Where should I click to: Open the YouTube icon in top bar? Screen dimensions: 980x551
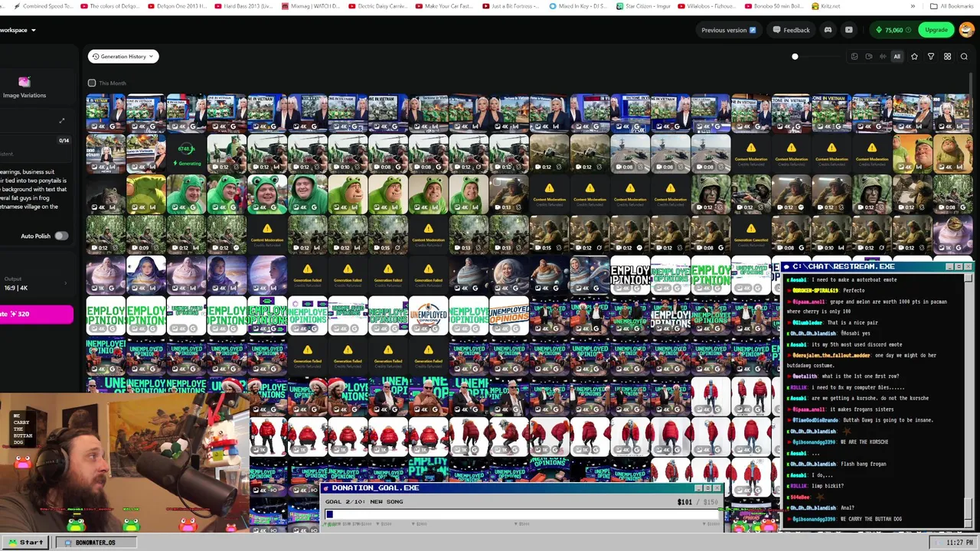(848, 30)
